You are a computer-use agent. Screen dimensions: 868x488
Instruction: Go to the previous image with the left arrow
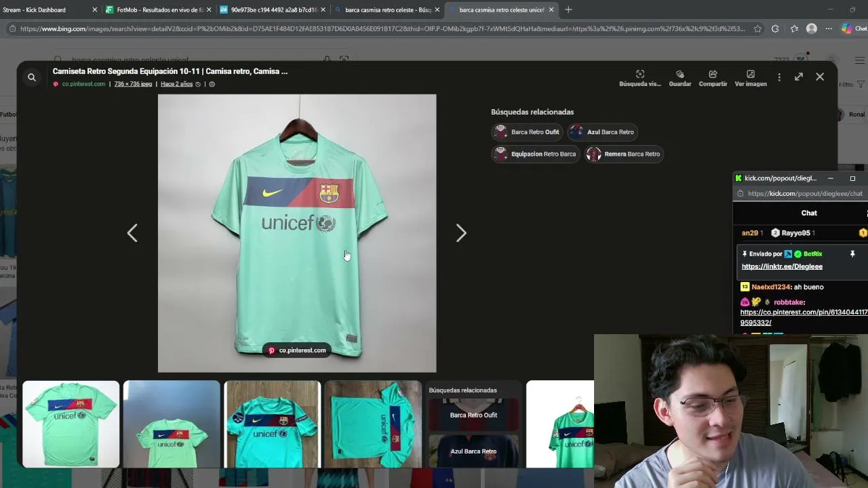point(132,233)
